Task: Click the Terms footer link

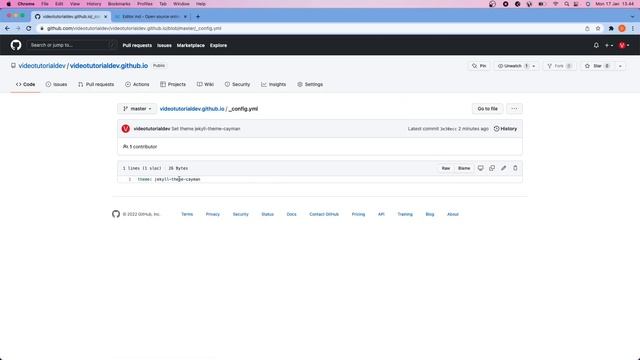Action: pos(187,214)
